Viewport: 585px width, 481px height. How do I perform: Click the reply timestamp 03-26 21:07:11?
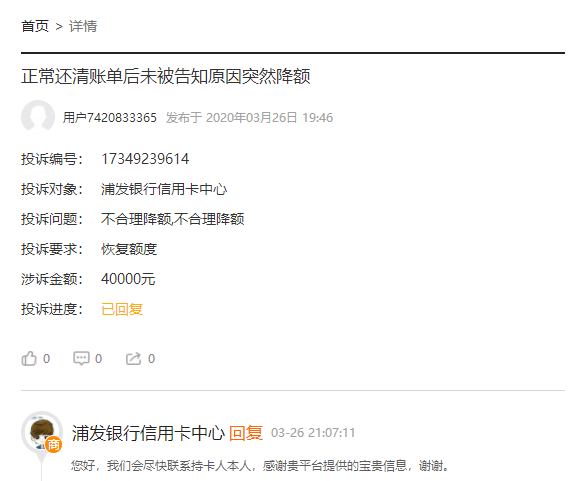313,433
